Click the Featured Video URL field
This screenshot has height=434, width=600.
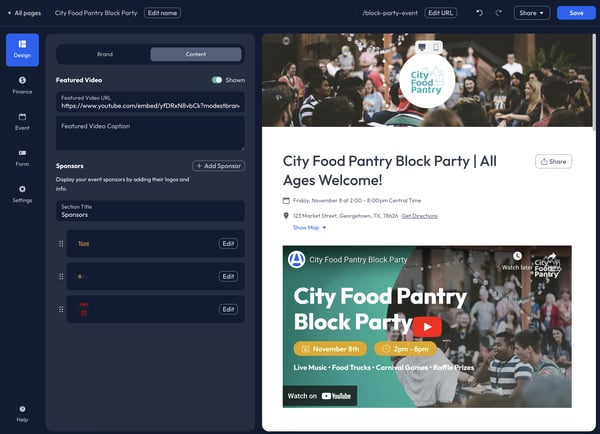click(x=150, y=102)
